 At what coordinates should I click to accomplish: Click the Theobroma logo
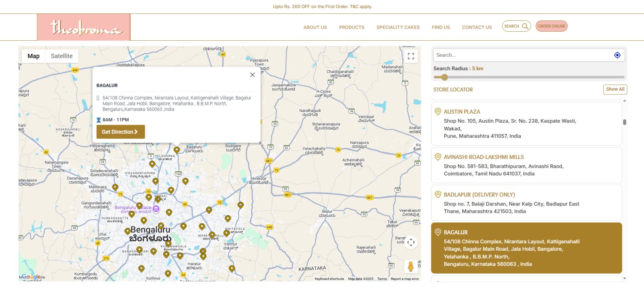click(x=84, y=26)
